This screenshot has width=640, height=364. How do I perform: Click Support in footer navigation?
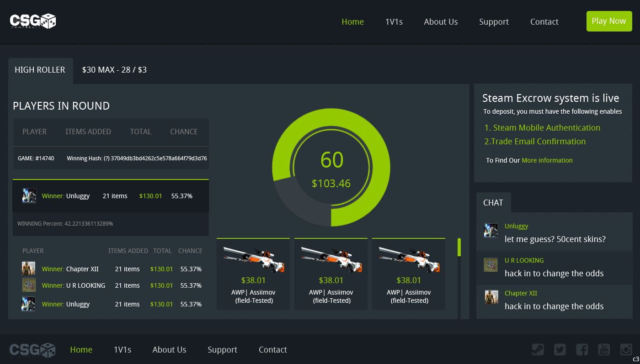pos(222,350)
